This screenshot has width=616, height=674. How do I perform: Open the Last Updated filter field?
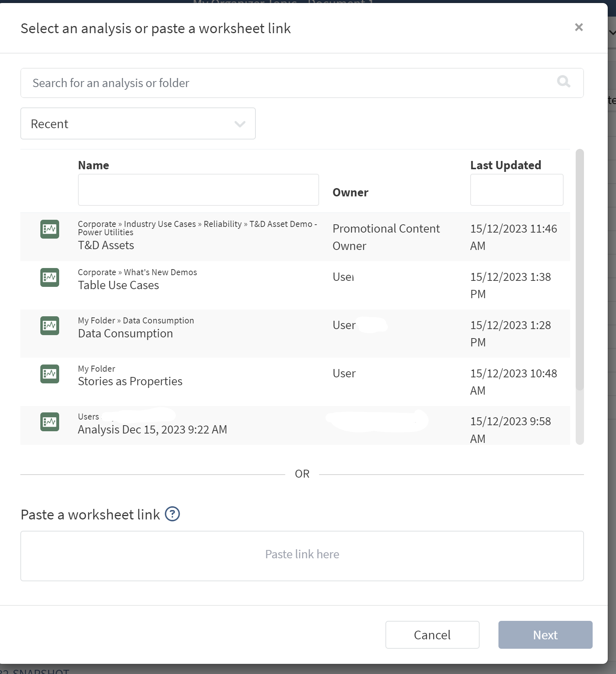517,190
